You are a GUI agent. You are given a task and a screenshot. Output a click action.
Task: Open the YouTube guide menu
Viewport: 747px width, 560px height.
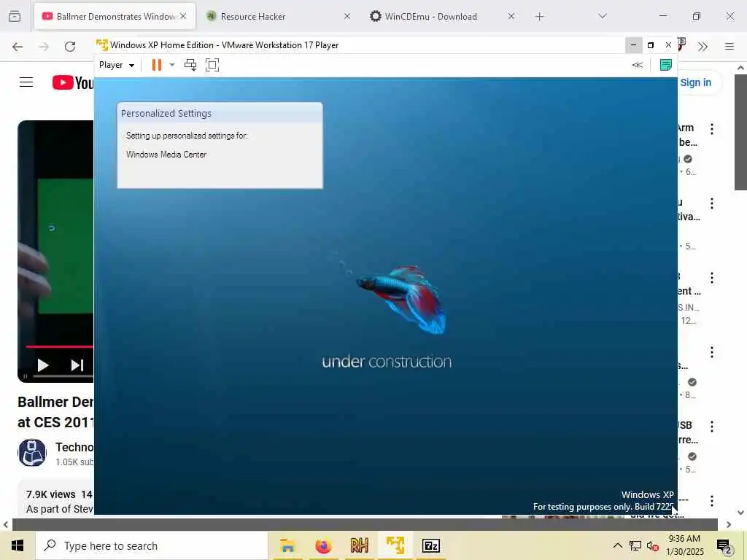tap(26, 82)
